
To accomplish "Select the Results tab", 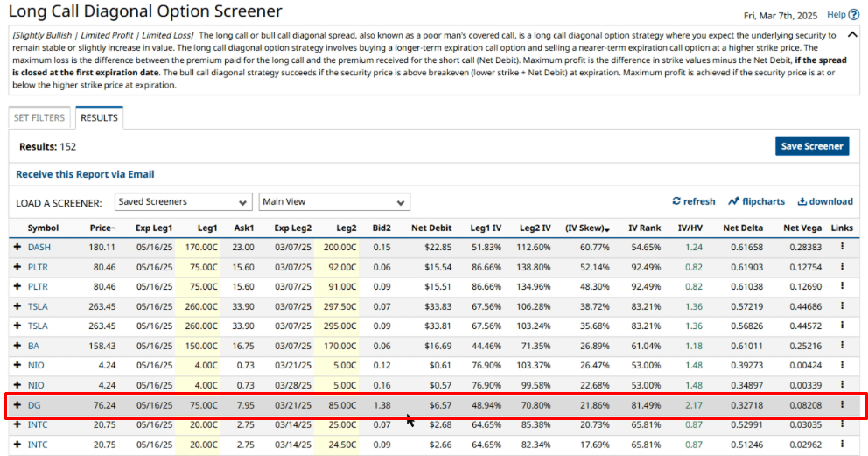I will (x=99, y=118).
